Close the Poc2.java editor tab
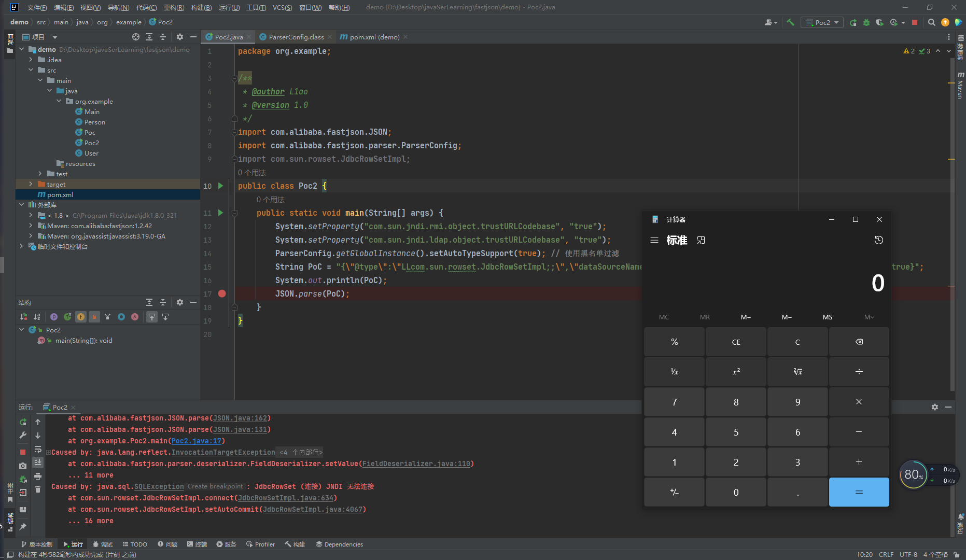 (249, 37)
